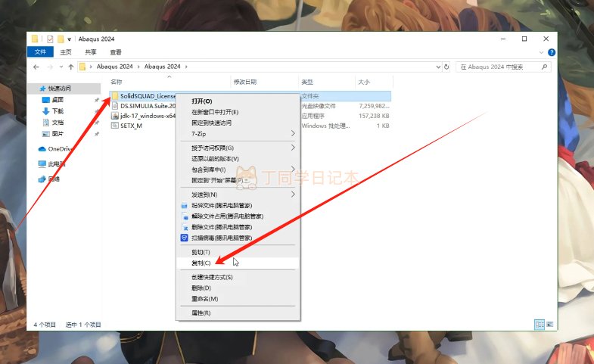594x364 pixels.
Task: Select the SolidSQUAD_License folder icon
Action: pyautogui.click(x=115, y=96)
